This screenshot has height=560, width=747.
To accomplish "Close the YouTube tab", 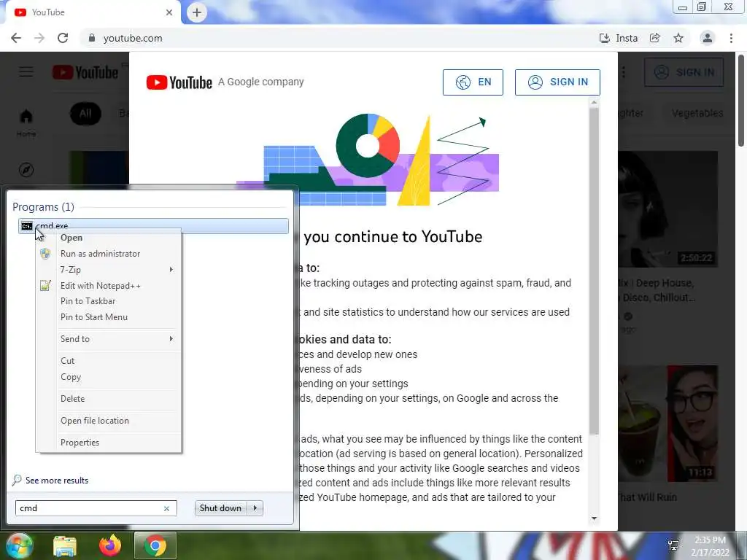I will click(x=169, y=12).
